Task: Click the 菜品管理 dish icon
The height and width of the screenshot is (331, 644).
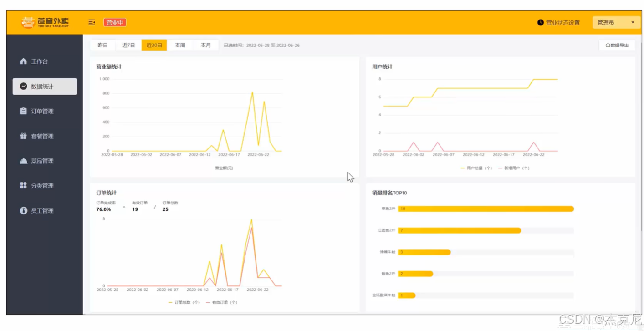Action: pos(23,161)
